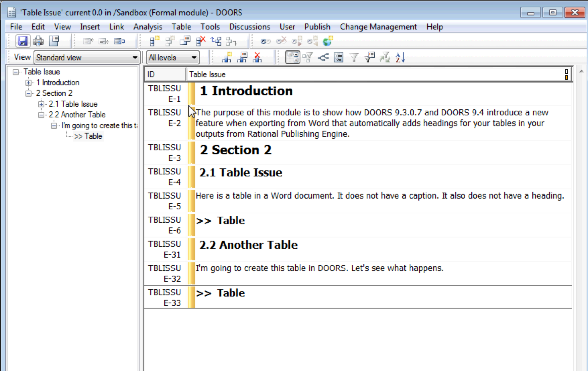Click the "1 Introduction" heading object
This screenshot has height=371, width=588.
[246, 91]
